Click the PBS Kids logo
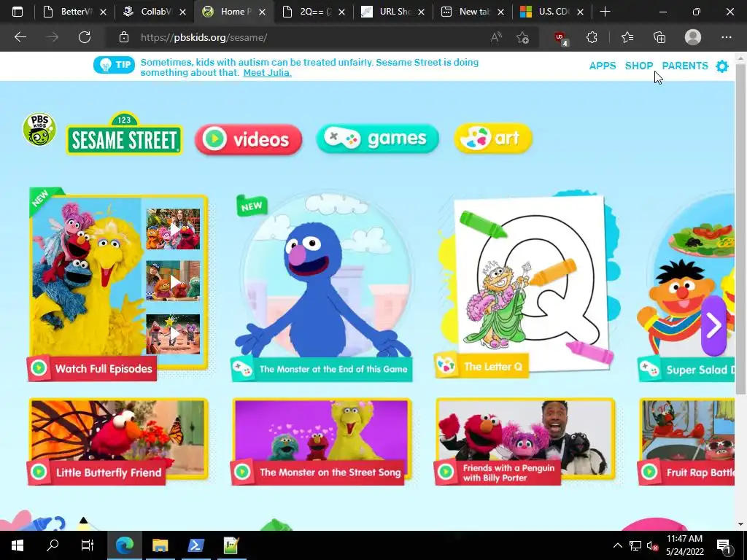This screenshot has width=747, height=560. click(39, 129)
